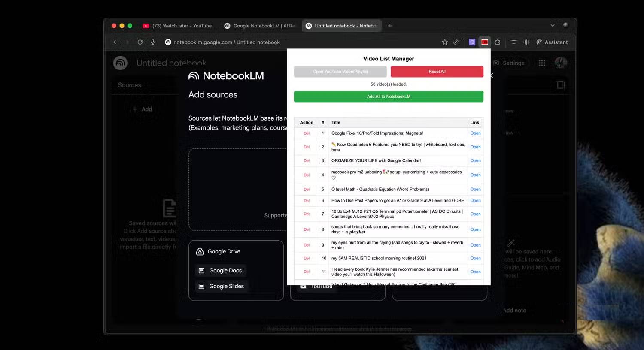Open the Google account avatar
The width and height of the screenshot is (644, 350).
(x=561, y=63)
